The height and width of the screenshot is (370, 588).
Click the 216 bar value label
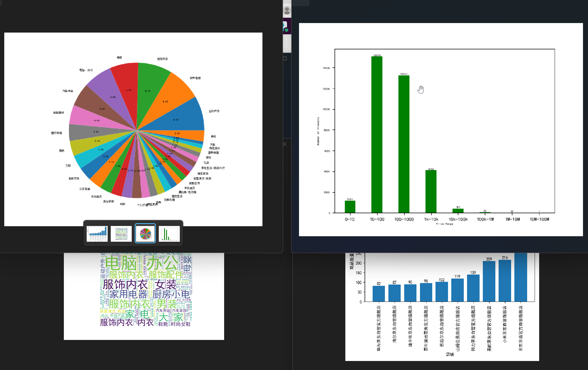505,258
